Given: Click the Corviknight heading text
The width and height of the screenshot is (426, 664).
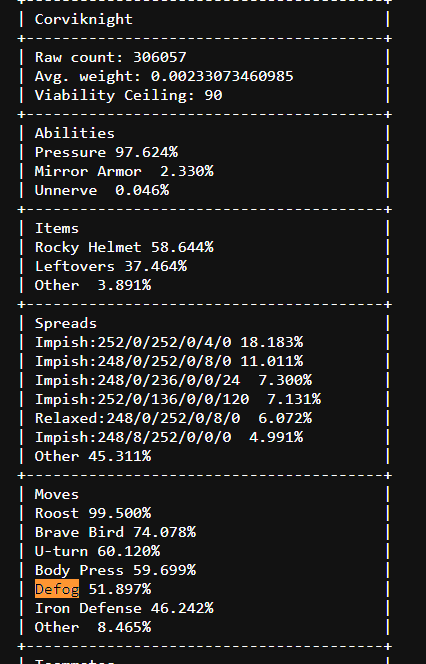Looking at the screenshot, I should point(83,19).
